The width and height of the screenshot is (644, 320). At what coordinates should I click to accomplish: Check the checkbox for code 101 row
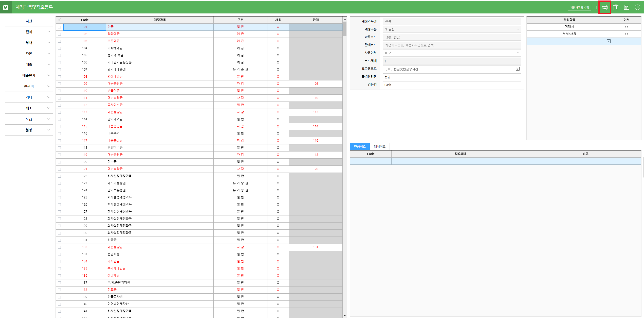click(59, 27)
